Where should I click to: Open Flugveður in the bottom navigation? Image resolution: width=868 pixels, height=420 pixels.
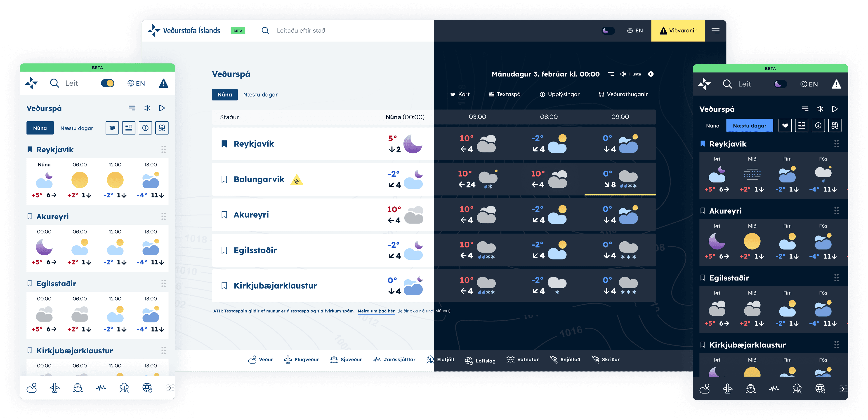tap(301, 359)
